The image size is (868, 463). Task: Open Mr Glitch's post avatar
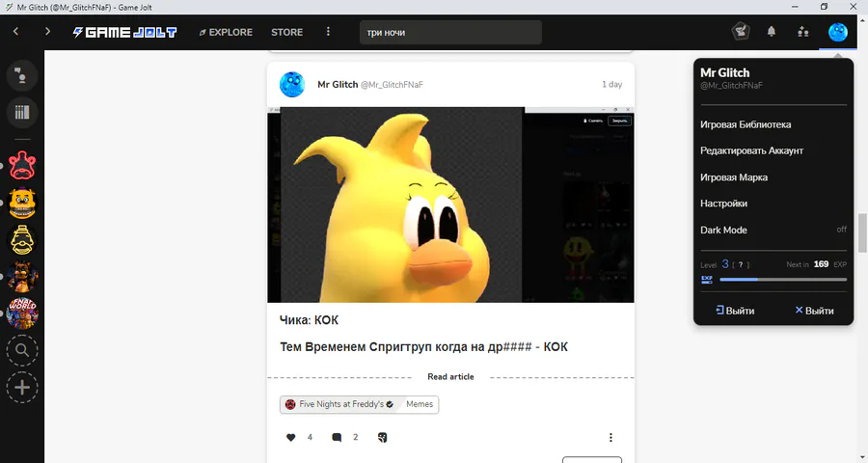291,84
